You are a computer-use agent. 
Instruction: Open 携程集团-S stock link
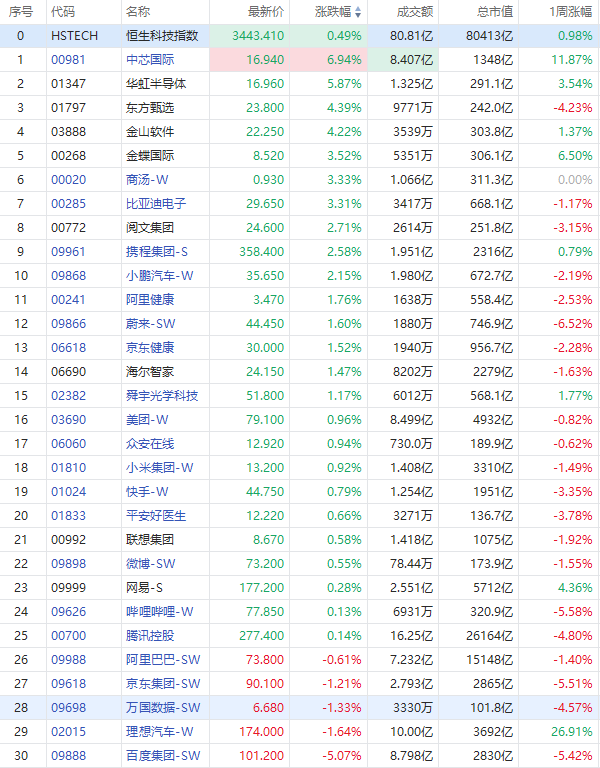(x=157, y=252)
